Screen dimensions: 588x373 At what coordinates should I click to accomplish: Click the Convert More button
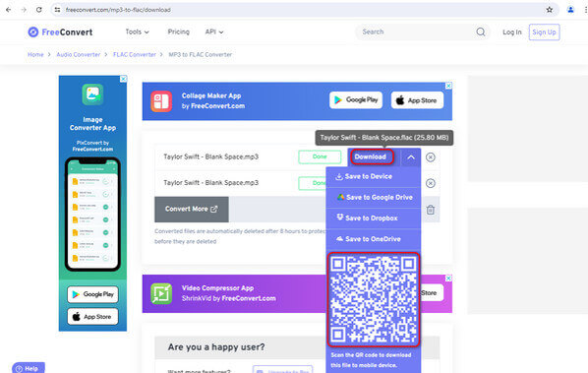coord(192,210)
